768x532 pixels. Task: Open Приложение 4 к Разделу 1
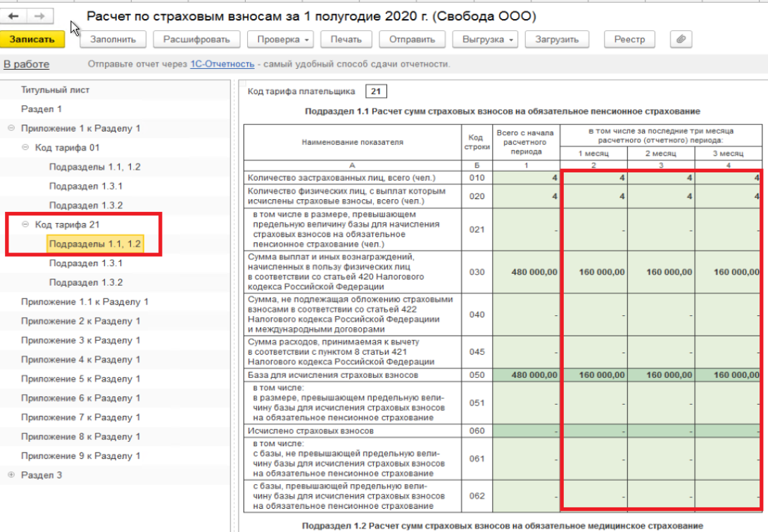tap(80, 359)
